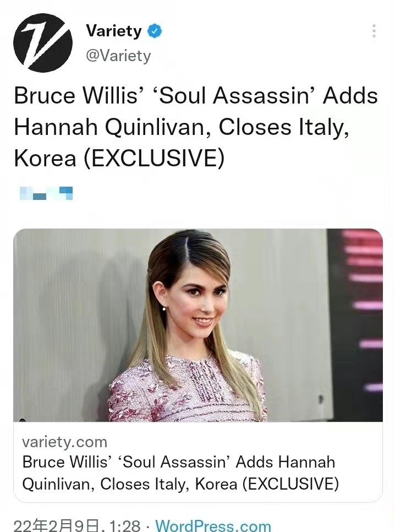Open the @Variety handle profile
The width and height of the screenshot is (395, 532).
tap(118, 55)
